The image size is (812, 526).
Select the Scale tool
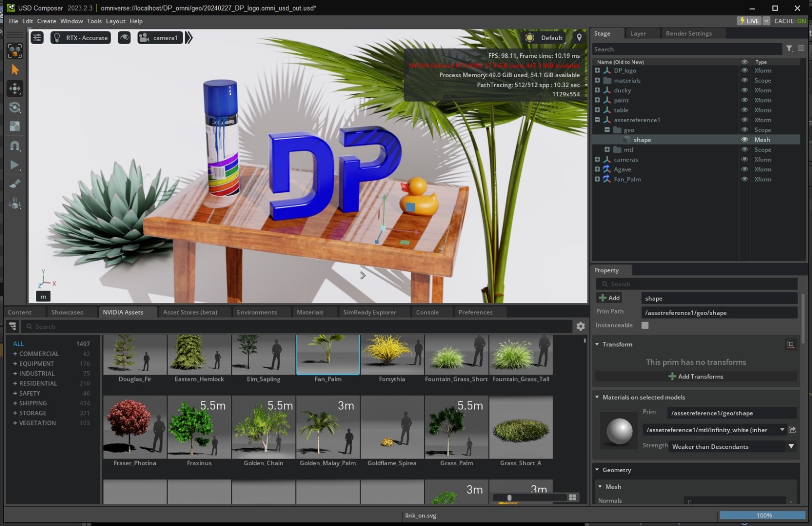click(x=15, y=126)
